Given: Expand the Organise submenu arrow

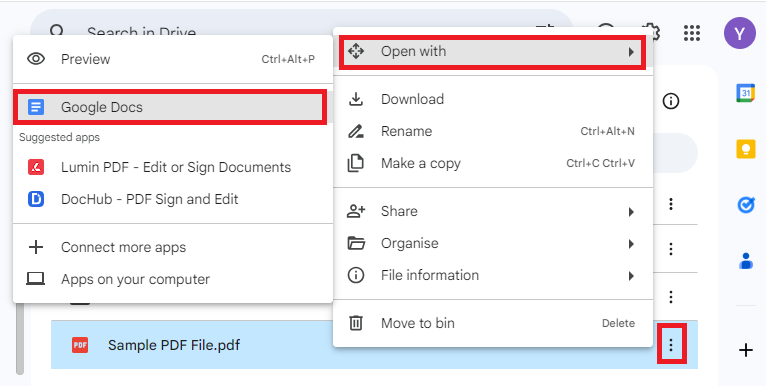Looking at the screenshot, I should [x=631, y=243].
